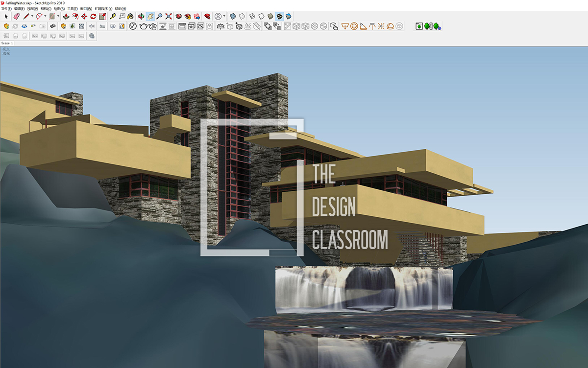The width and height of the screenshot is (588, 368).
Task: Switch to Monochrome face style
Action: point(288,16)
